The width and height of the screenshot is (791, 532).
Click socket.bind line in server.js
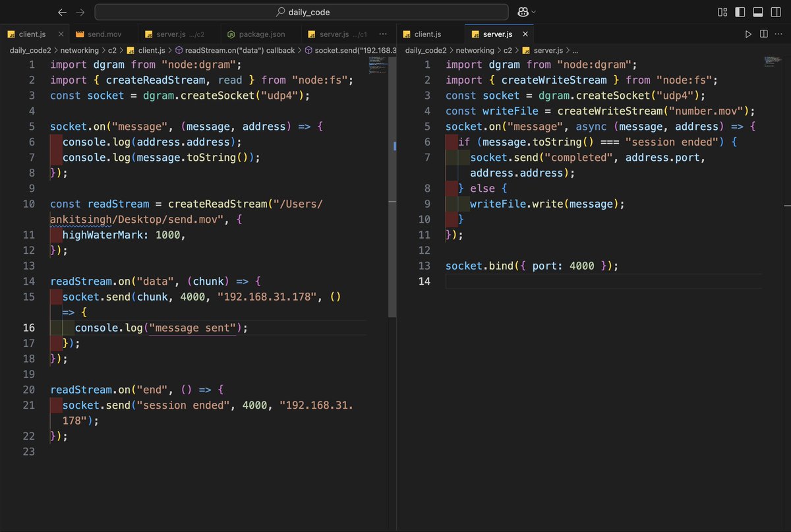pyautogui.click(x=533, y=266)
